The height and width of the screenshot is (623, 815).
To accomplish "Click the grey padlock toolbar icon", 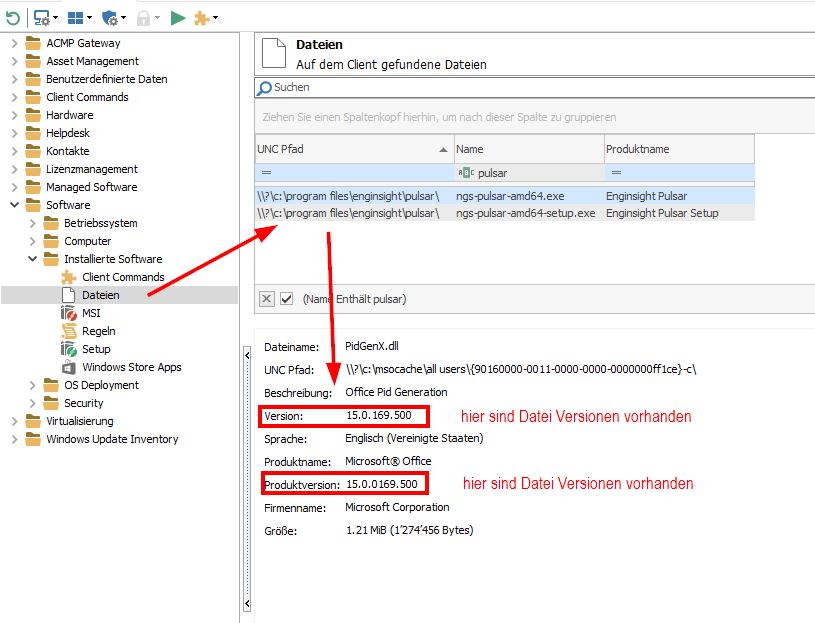I will click(x=143, y=18).
